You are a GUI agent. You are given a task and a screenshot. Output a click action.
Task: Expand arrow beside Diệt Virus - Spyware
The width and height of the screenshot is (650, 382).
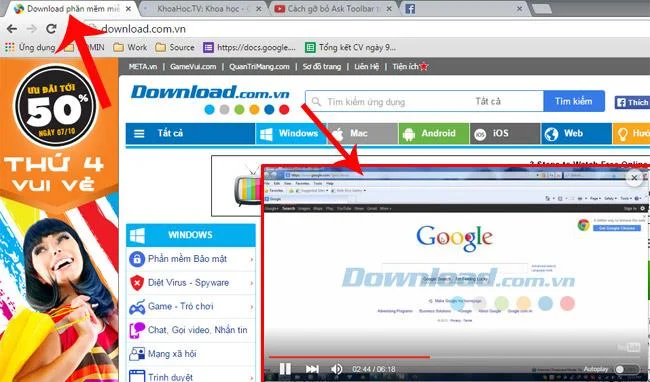pos(252,283)
